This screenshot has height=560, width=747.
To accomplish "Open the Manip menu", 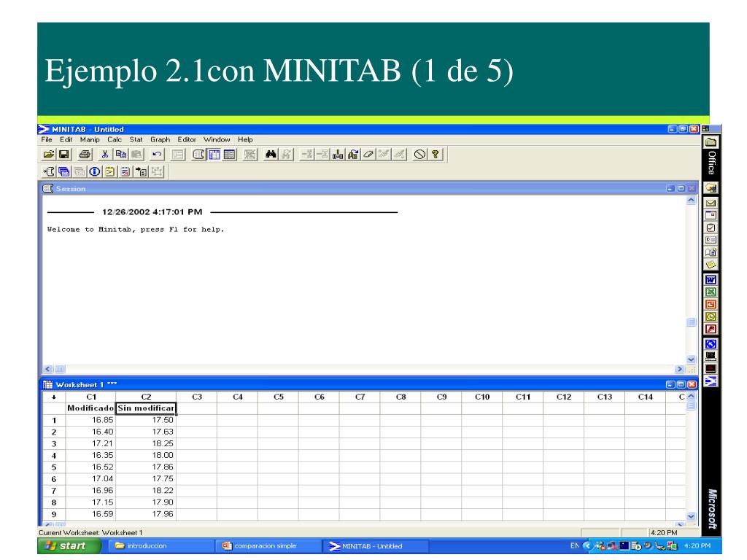I will click(90, 139).
